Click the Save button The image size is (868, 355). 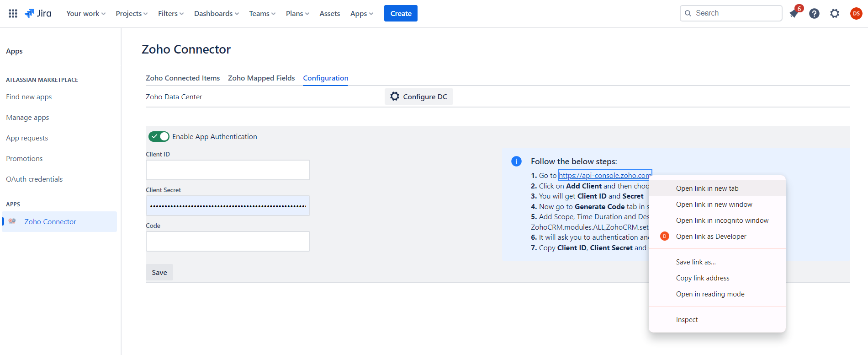[x=159, y=272]
